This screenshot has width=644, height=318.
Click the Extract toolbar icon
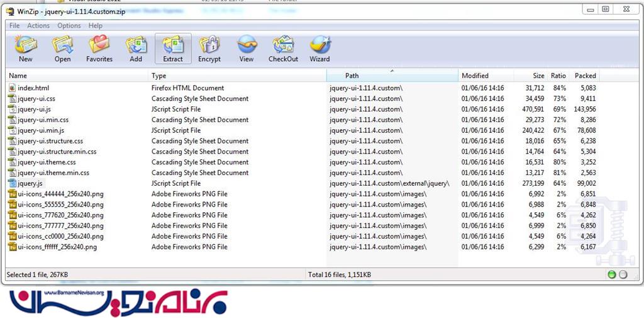(173, 45)
